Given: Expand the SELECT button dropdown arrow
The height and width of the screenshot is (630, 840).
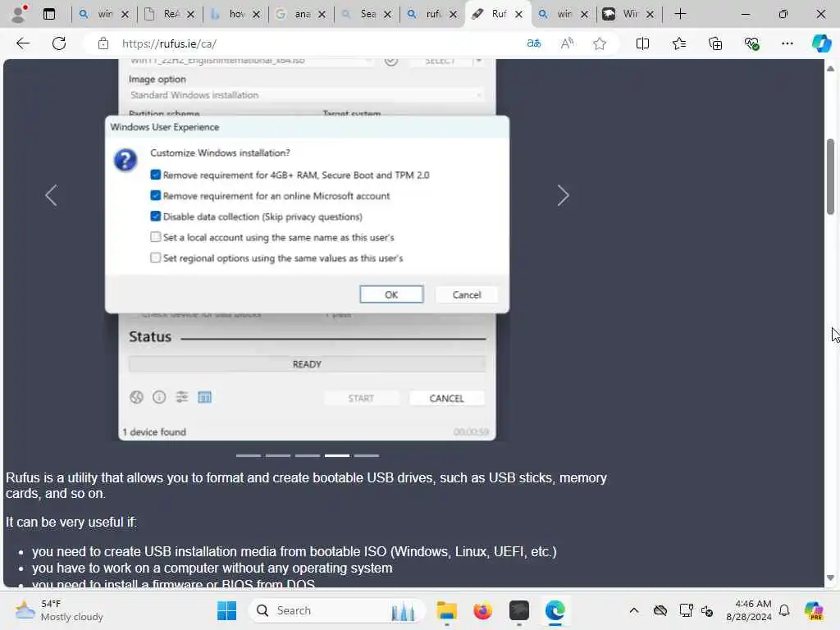Looking at the screenshot, I should pyautogui.click(x=479, y=61).
